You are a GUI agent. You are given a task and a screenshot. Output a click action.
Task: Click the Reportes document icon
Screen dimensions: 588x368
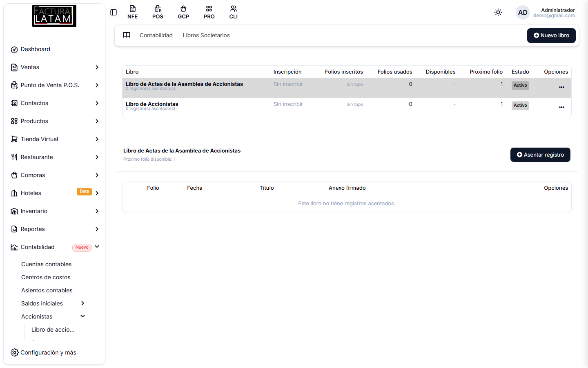(14, 229)
